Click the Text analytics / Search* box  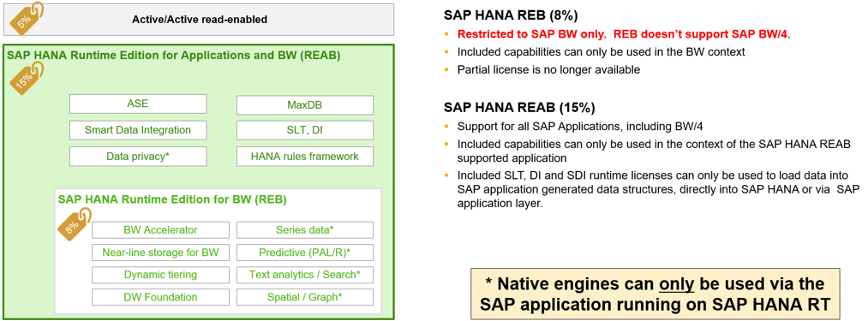(x=305, y=275)
